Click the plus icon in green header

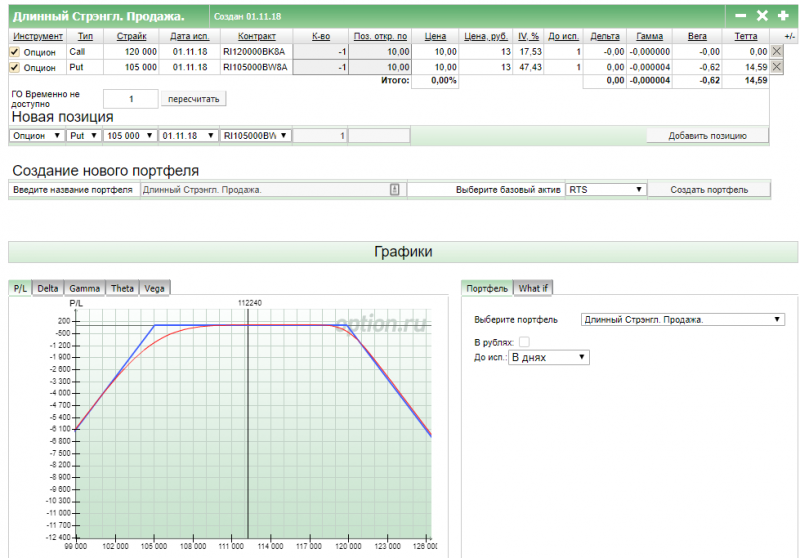pyautogui.click(x=782, y=16)
